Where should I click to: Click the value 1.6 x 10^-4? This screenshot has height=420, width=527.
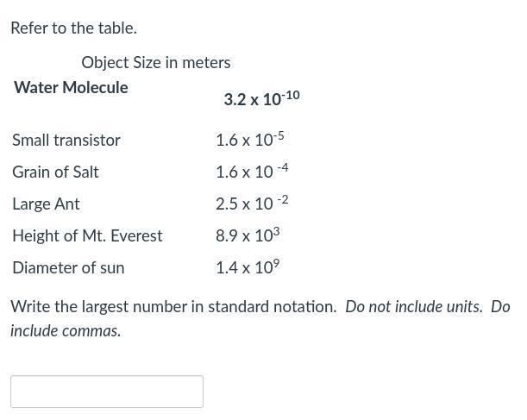(x=252, y=171)
